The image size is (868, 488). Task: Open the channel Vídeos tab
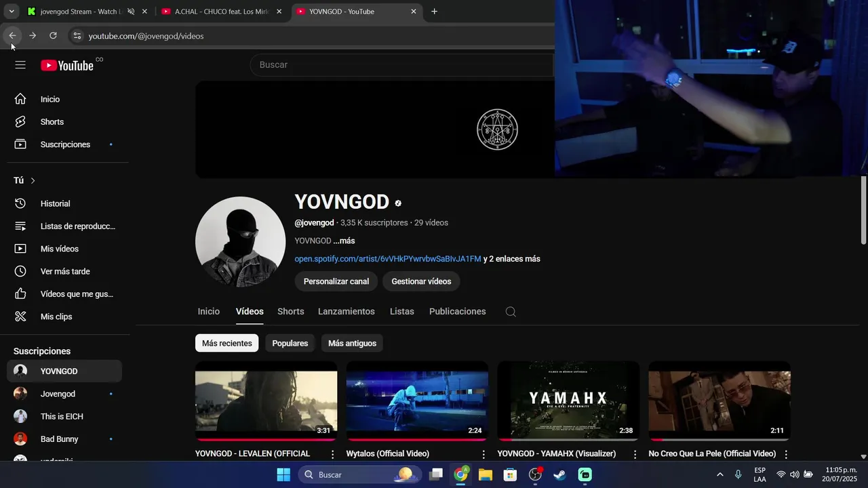[x=250, y=312]
